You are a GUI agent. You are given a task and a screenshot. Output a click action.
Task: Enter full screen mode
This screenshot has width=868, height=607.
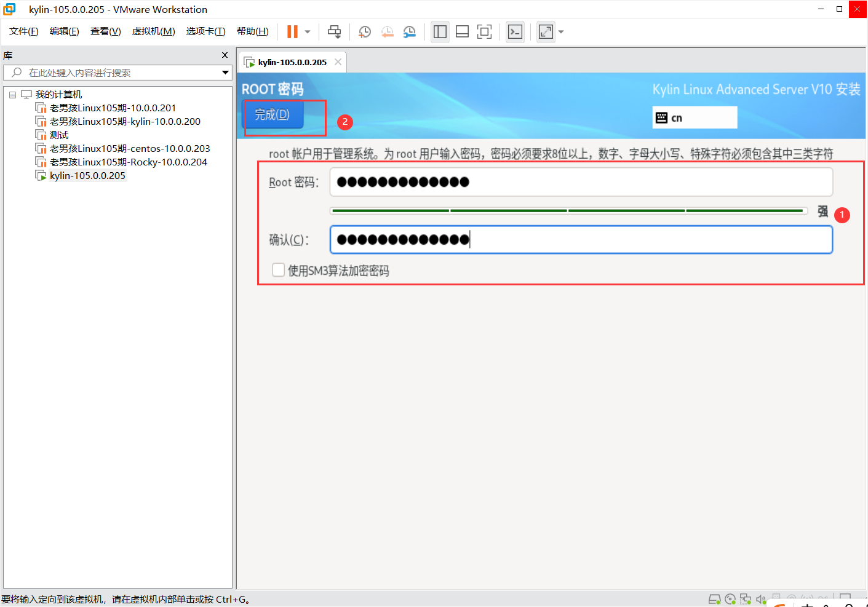[484, 32]
